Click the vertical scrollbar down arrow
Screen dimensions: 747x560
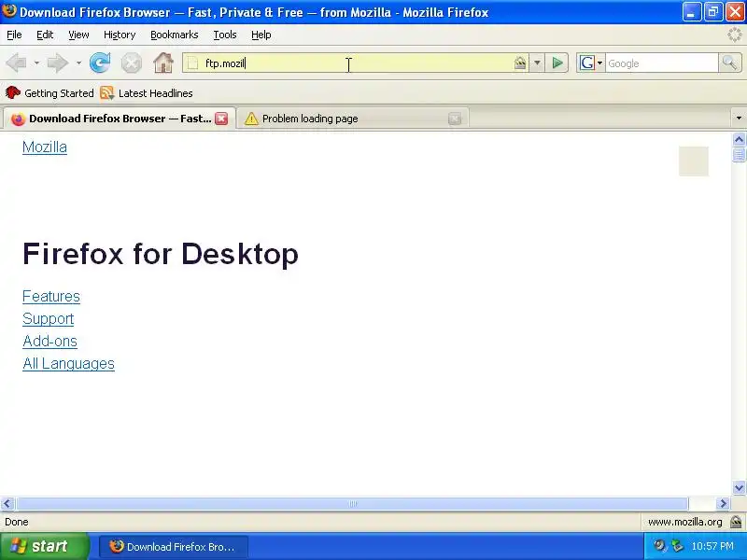coord(739,487)
